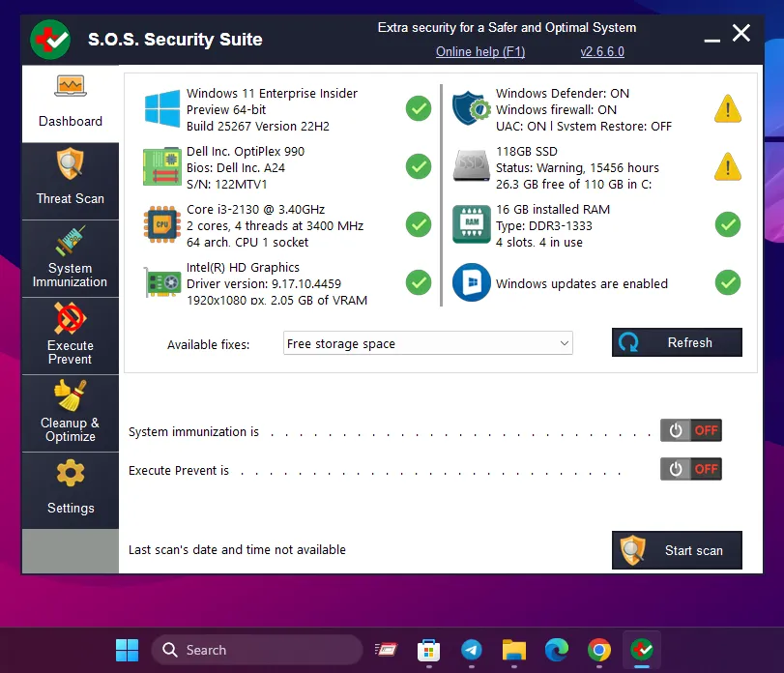Click the graphics card icon beside Intel HD Graphics
784x673 pixels.
click(162, 282)
